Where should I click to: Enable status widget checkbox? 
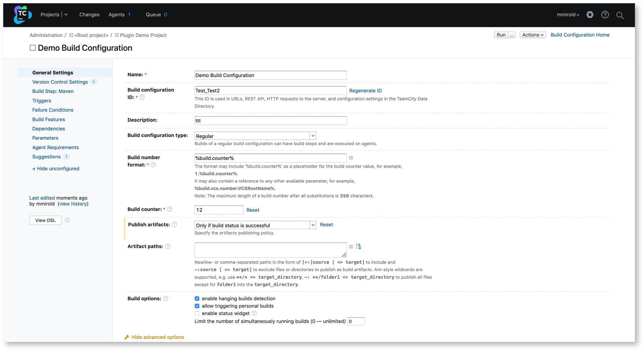click(197, 313)
